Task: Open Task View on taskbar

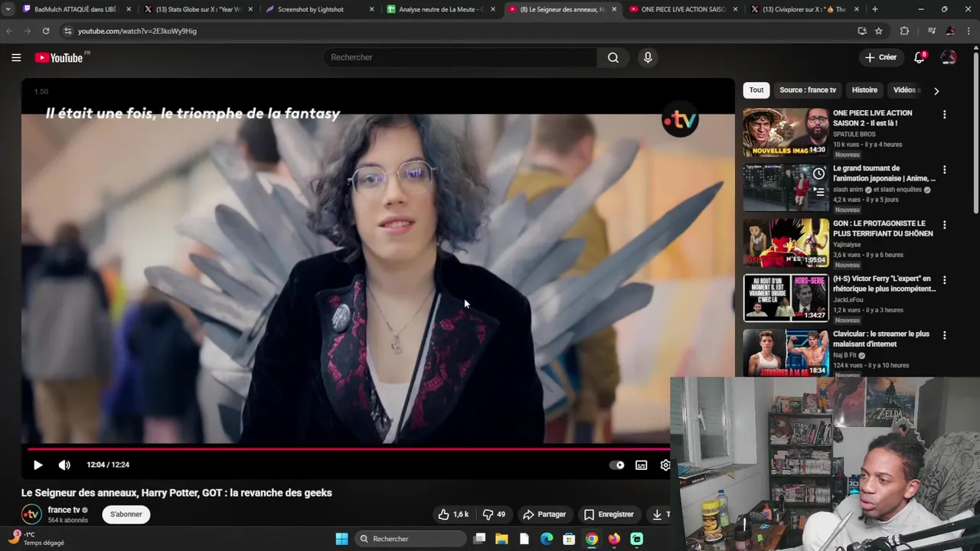Action: pos(479,539)
